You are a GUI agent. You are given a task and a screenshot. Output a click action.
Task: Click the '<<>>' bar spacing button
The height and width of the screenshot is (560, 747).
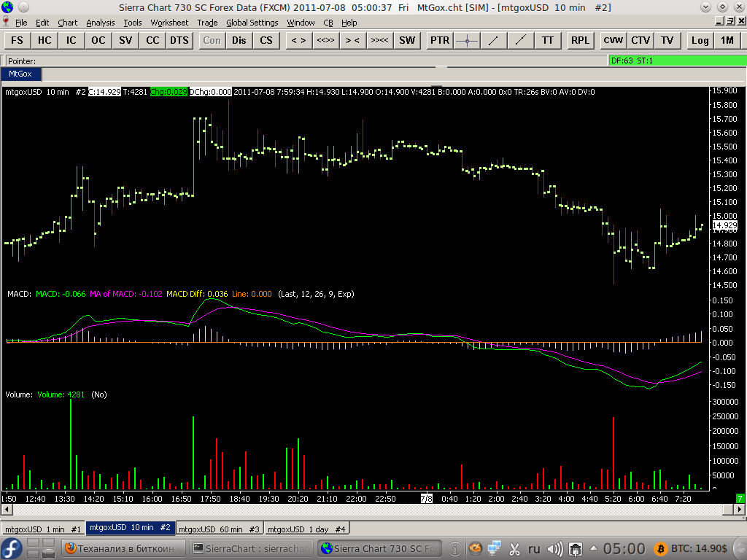(x=326, y=41)
